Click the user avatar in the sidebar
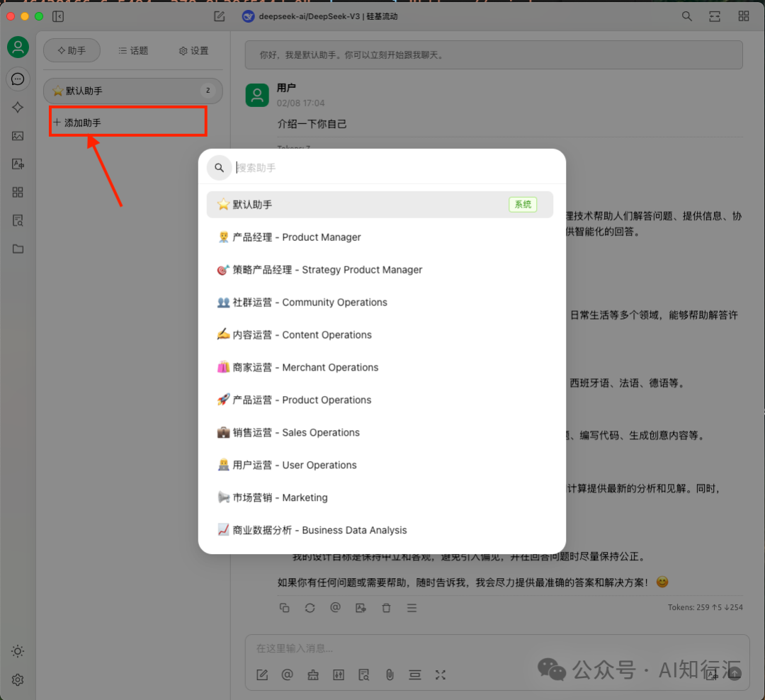Image resolution: width=765 pixels, height=700 pixels. (x=18, y=47)
